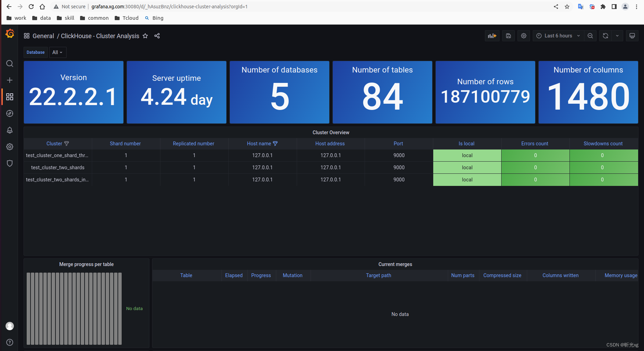Click the General breadcrumb link
The height and width of the screenshot is (351, 644).
(x=43, y=36)
